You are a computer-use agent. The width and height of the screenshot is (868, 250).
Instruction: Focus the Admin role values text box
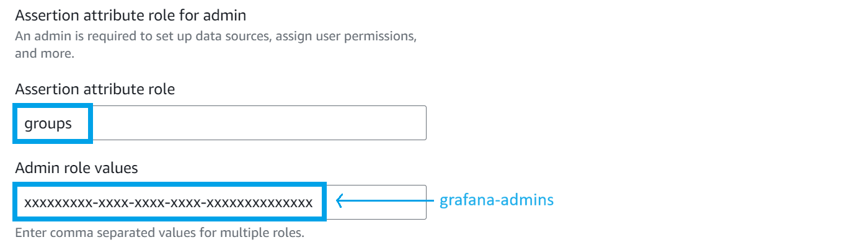pyautogui.click(x=376, y=202)
